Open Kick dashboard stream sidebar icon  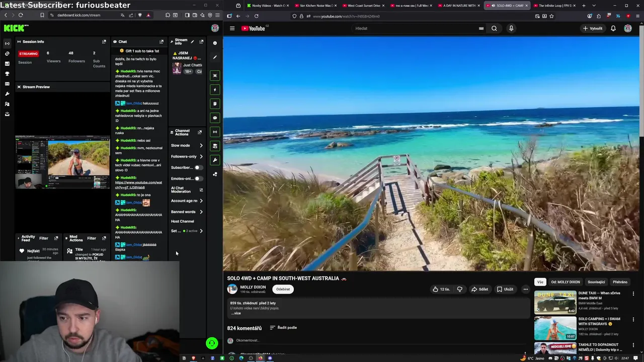tap(7, 43)
